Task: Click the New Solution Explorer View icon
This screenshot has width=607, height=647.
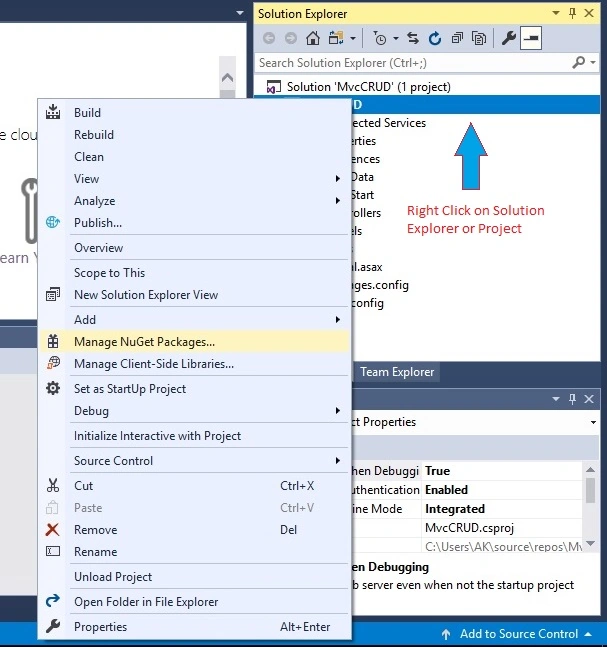Action: click(53, 294)
